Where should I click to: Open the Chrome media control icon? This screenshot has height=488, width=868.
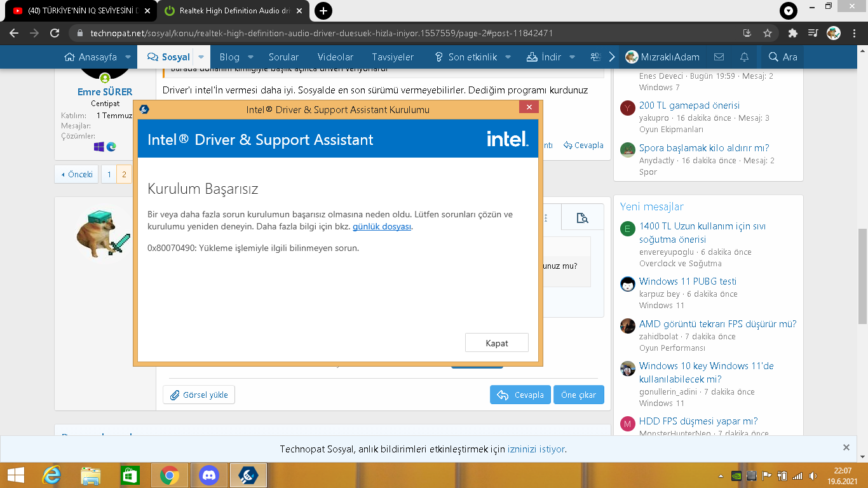click(x=813, y=33)
